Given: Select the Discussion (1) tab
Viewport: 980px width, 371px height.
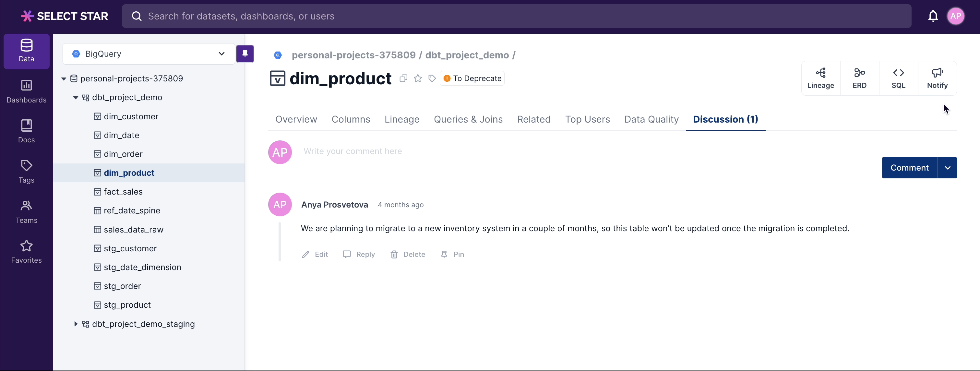Looking at the screenshot, I should [725, 119].
